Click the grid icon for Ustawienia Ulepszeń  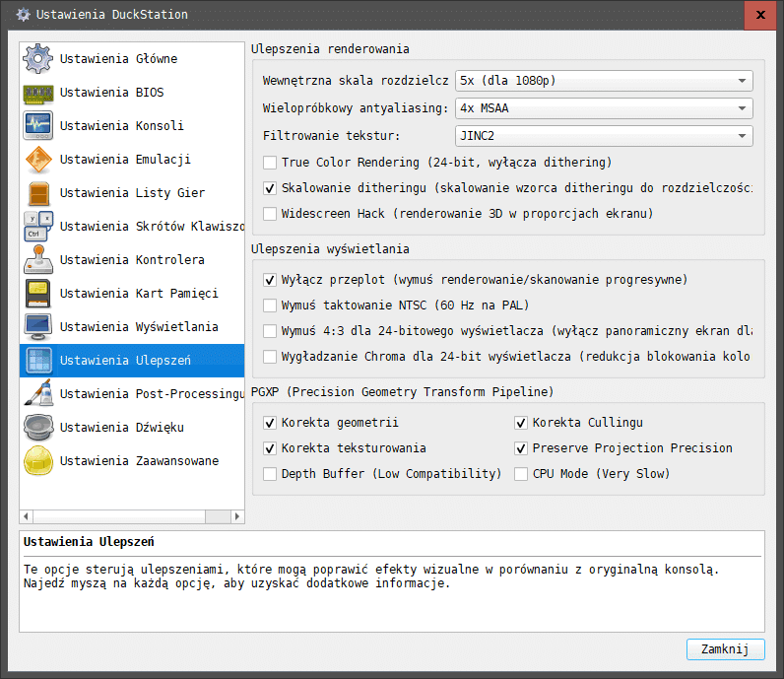click(x=38, y=361)
